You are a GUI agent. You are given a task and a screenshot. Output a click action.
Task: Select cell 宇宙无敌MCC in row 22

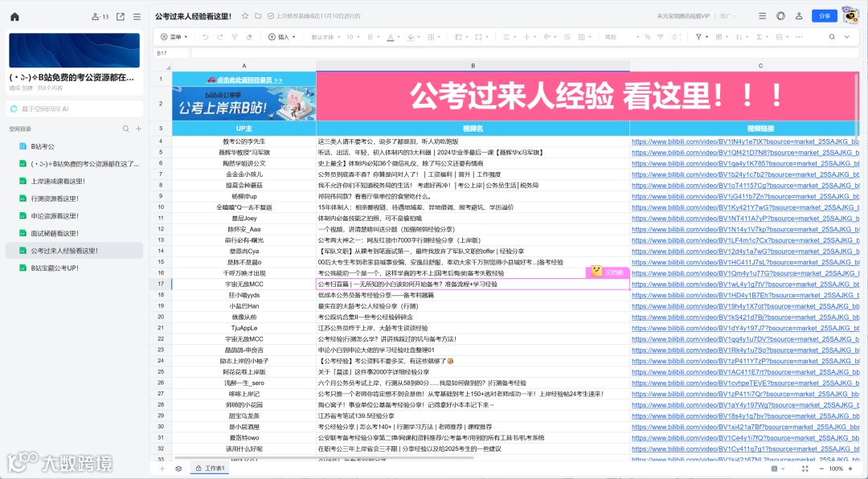pos(244,339)
